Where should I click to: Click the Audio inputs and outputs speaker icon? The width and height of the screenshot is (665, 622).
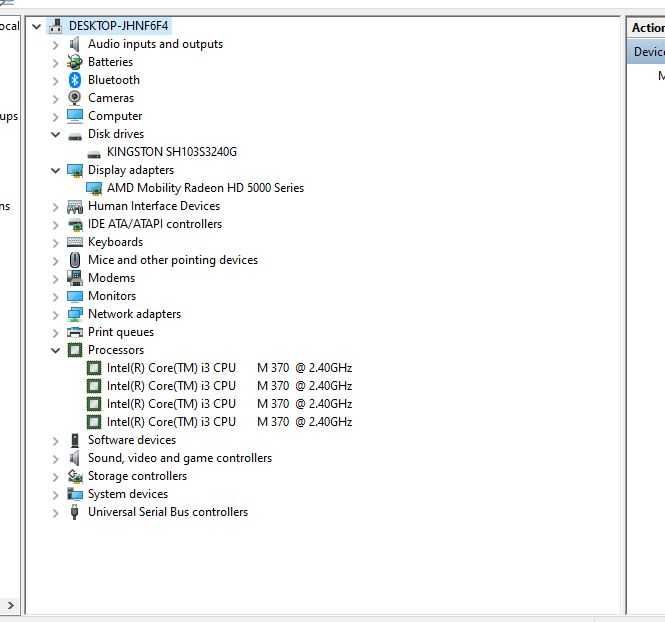coord(75,44)
